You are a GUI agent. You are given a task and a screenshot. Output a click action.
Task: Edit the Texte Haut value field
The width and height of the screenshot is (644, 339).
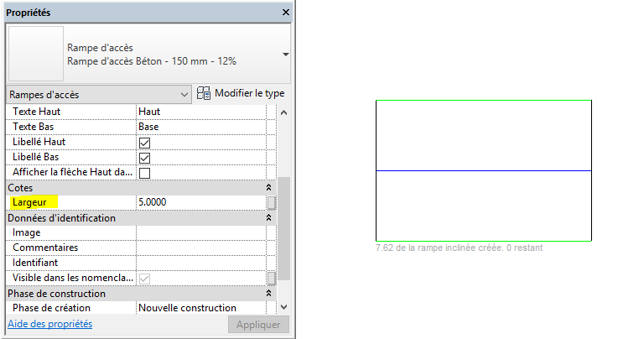point(201,112)
